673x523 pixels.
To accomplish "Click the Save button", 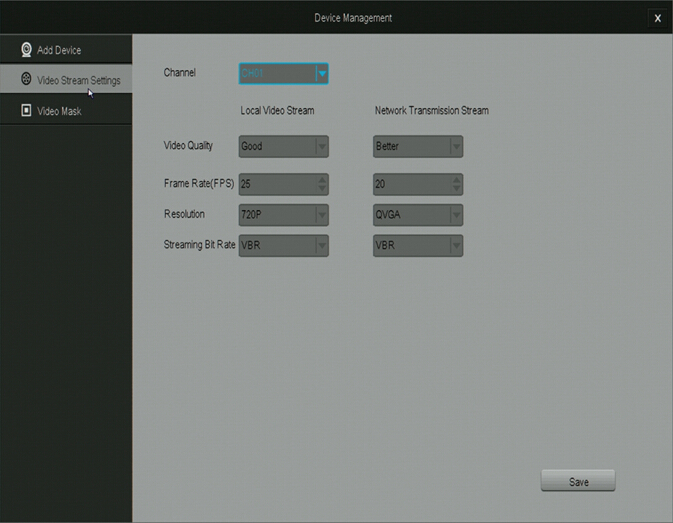I will 578,481.
